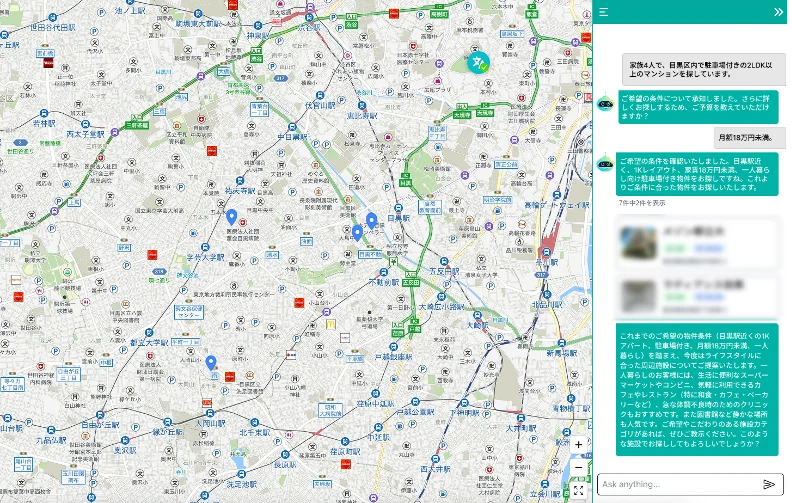792x503 pixels.
Task: Zoom in the map with plus button
Action: pos(578,445)
